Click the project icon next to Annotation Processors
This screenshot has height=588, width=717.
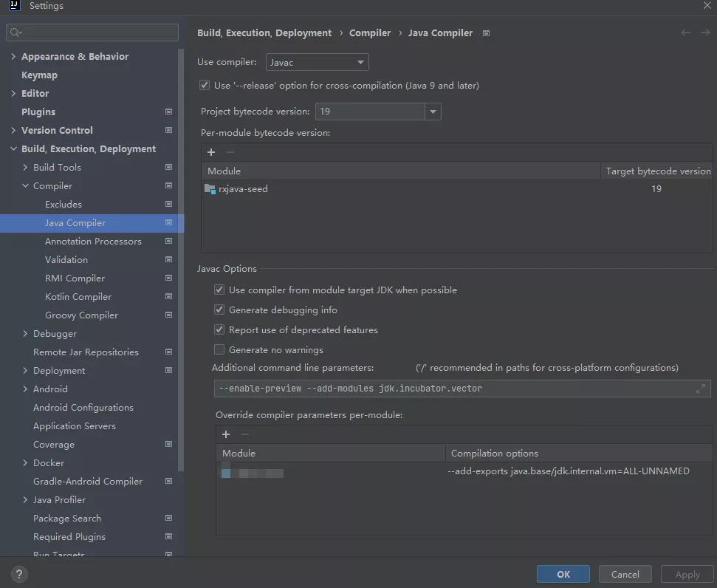tap(169, 241)
